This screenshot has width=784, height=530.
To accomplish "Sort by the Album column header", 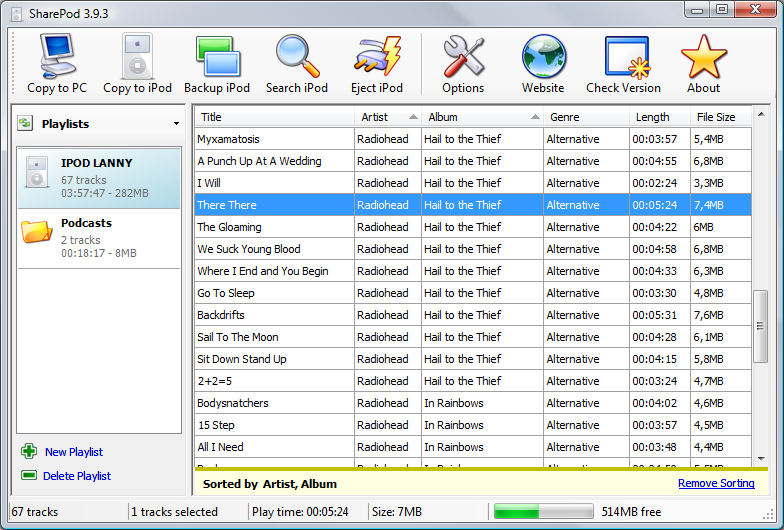I will pos(482,117).
